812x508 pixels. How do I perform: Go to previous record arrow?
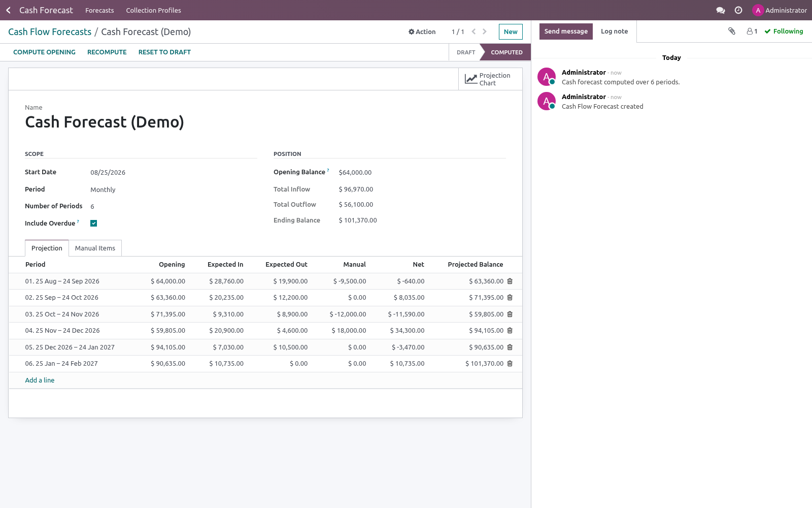tap(473, 31)
